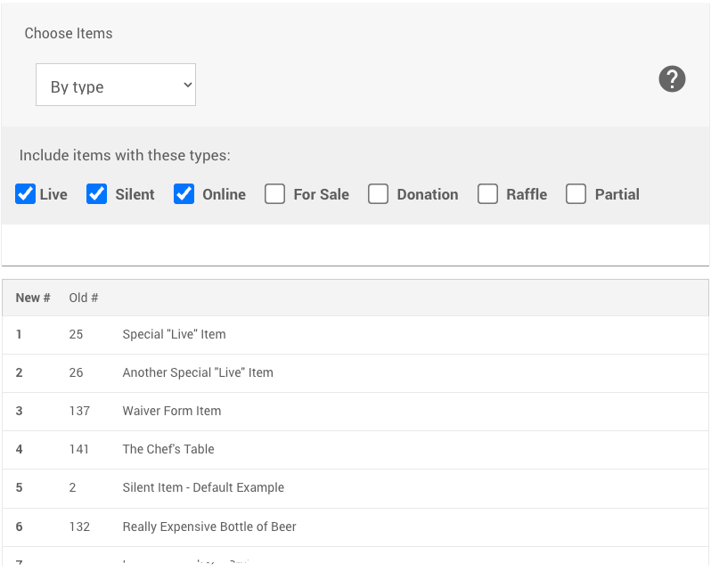
Task: Select Silent Item - Default Example row
Action: point(203,488)
